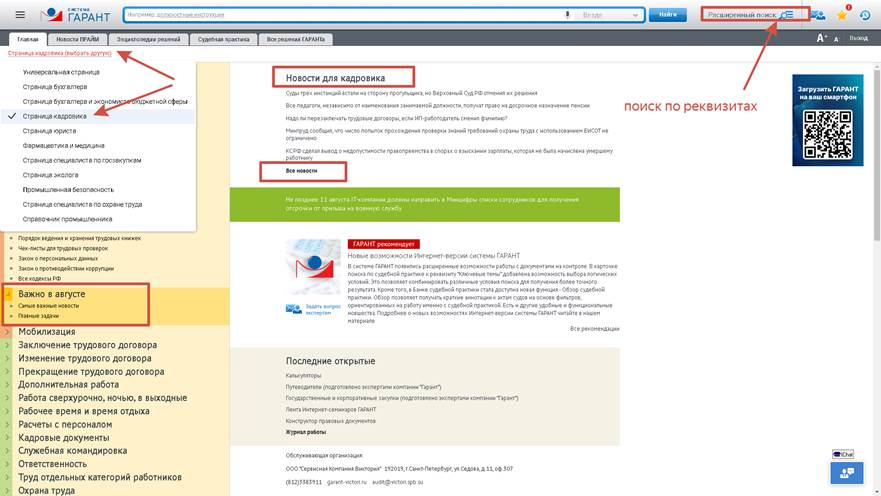Open favorites star icon
Screen dimensions: 881x496
click(x=842, y=15)
